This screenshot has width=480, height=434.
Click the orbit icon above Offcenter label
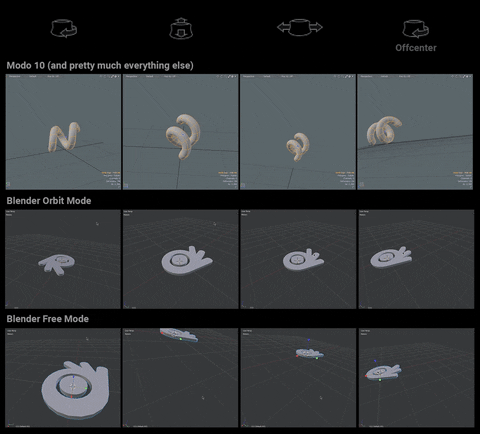click(415, 29)
